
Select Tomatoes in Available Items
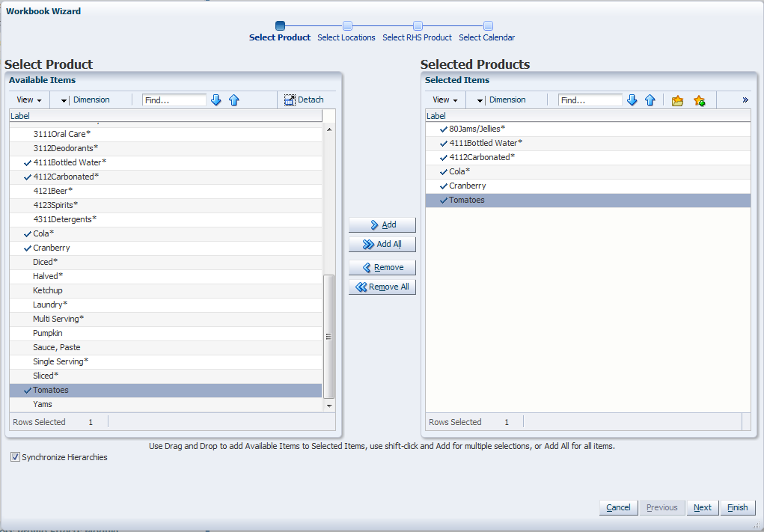(165, 390)
